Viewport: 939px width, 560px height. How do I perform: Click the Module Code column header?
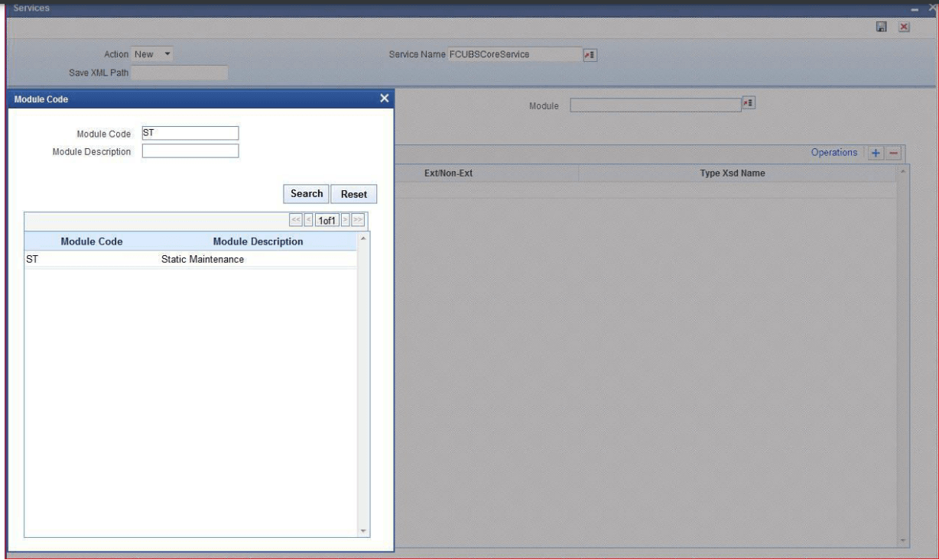[91, 241]
